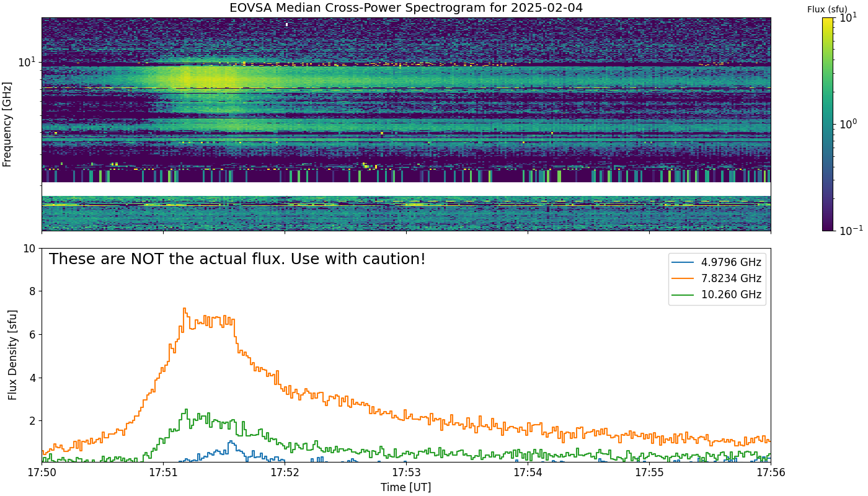Click the 17:52 time tick label

[285, 473]
